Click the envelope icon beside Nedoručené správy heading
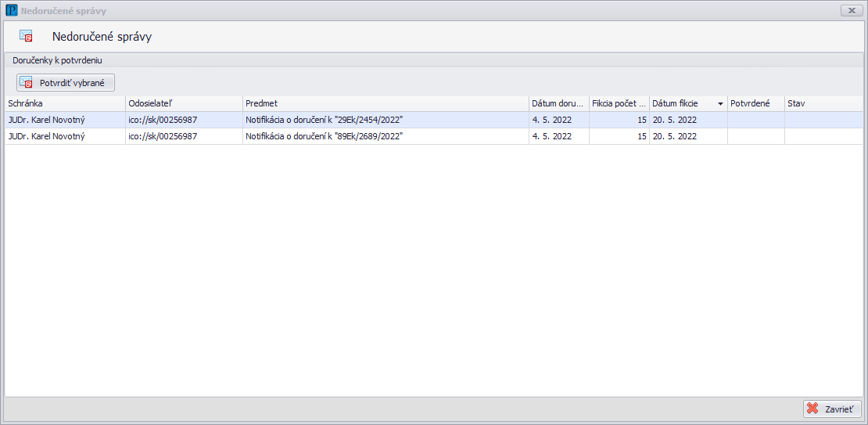Image resolution: width=868 pixels, height=425 pixels. [27, 36]
